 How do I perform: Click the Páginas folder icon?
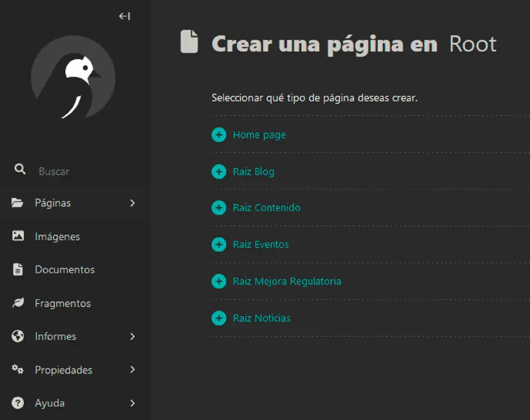pos(17,203)
